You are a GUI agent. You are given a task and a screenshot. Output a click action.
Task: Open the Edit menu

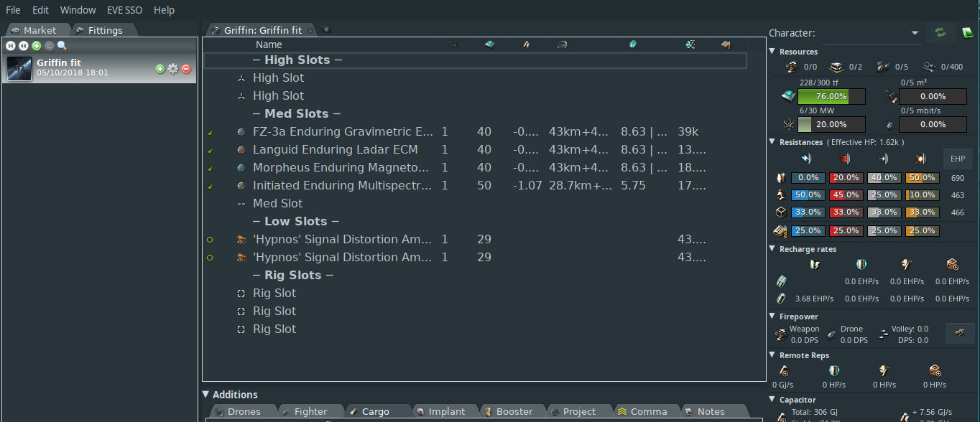pyautogui.click(x=40, y=10)
